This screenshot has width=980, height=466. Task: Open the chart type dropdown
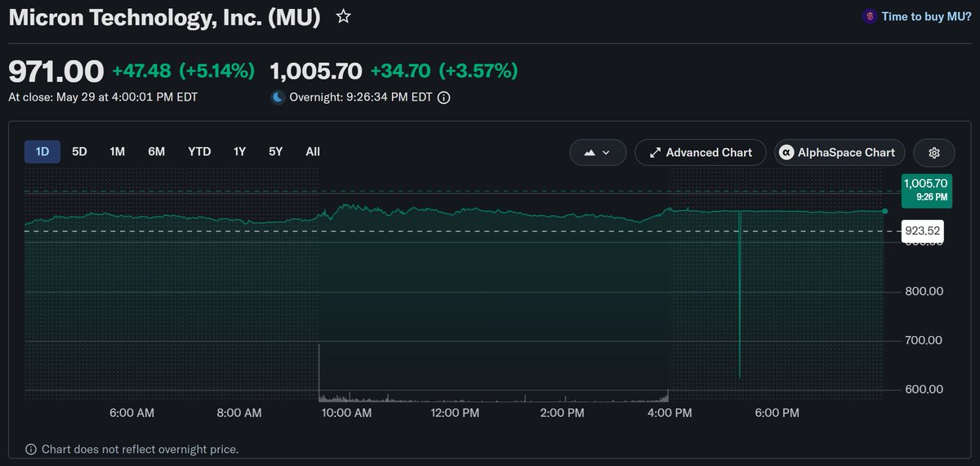pos(598,152)
